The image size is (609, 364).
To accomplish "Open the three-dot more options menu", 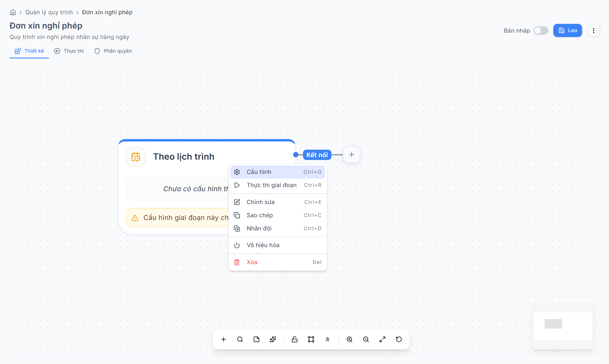I will pos(593,30).
